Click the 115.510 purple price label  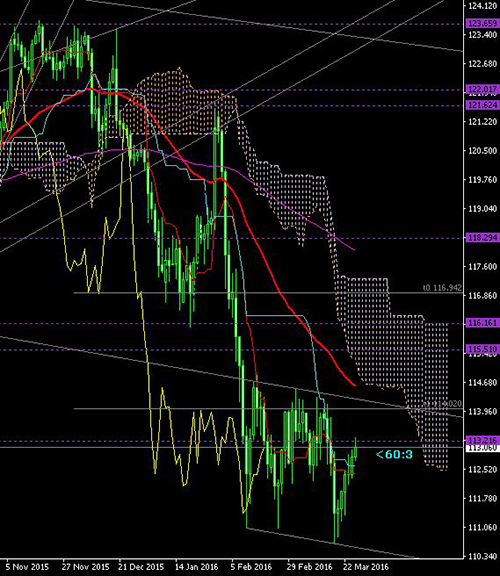pos(483,349)
